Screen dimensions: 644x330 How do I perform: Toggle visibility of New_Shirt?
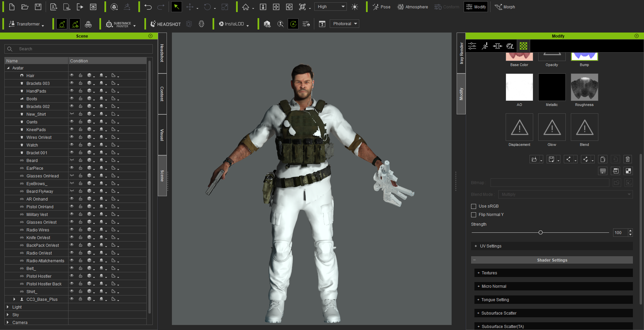(72, 114)
